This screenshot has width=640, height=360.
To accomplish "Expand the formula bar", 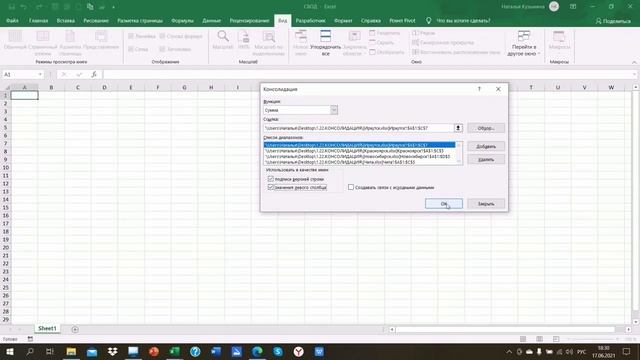I will (634, 74).
